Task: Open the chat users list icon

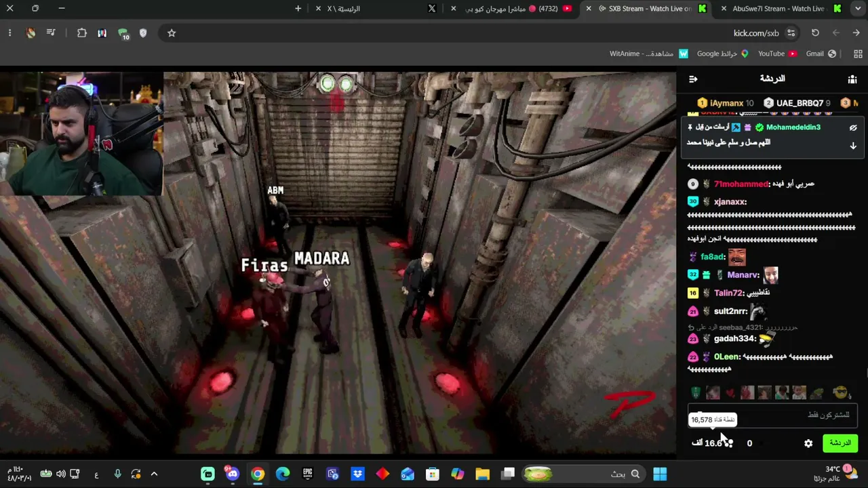Action: 852,79
